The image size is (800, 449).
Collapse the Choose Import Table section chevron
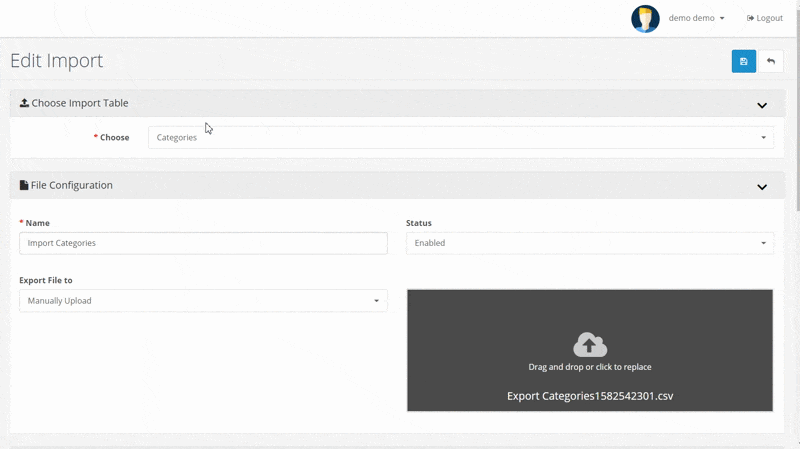(761, 105)
